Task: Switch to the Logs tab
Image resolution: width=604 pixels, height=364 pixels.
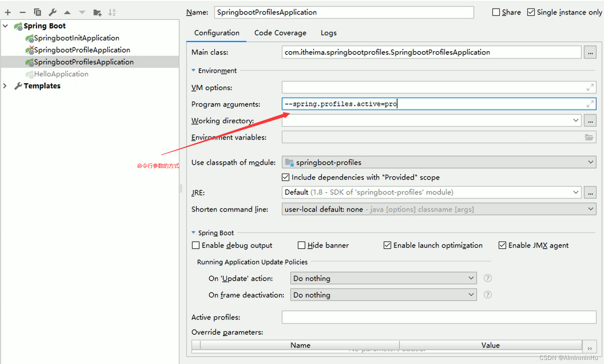Action: (328, 33)
